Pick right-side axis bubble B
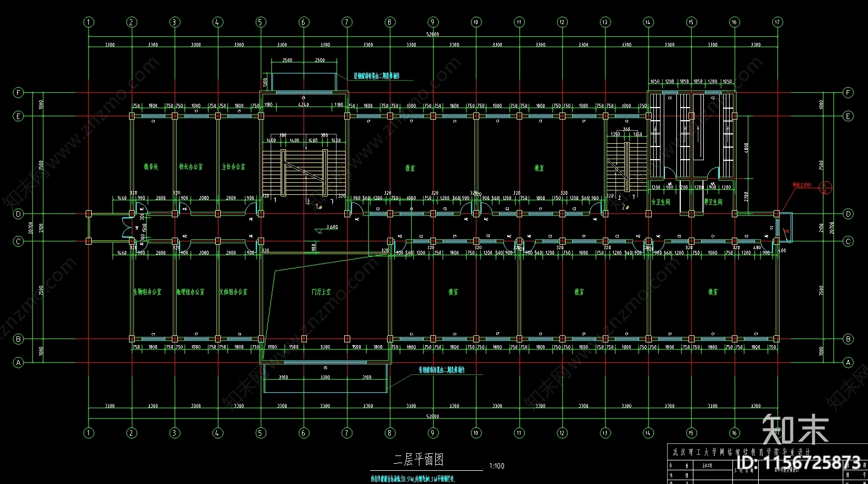This screenshot has height=484, width=868. 848,339
